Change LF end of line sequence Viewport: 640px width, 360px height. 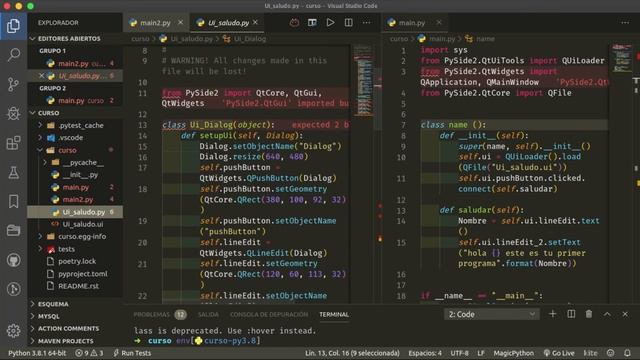(x=481, y=353)
